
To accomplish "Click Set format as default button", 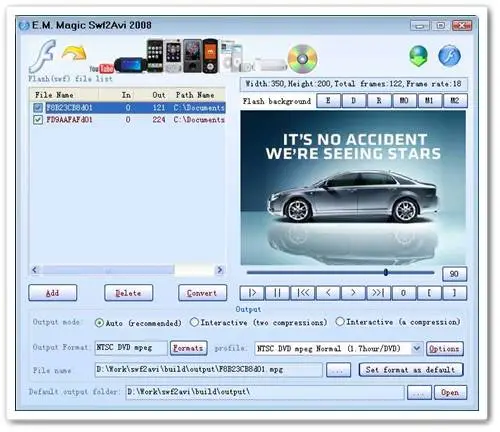I will (x=411, y=370).
